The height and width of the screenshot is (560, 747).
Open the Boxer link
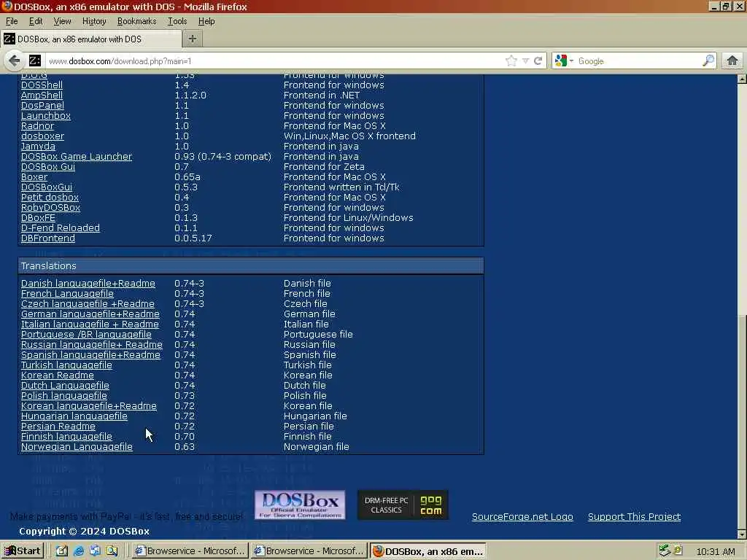(34, 177)
